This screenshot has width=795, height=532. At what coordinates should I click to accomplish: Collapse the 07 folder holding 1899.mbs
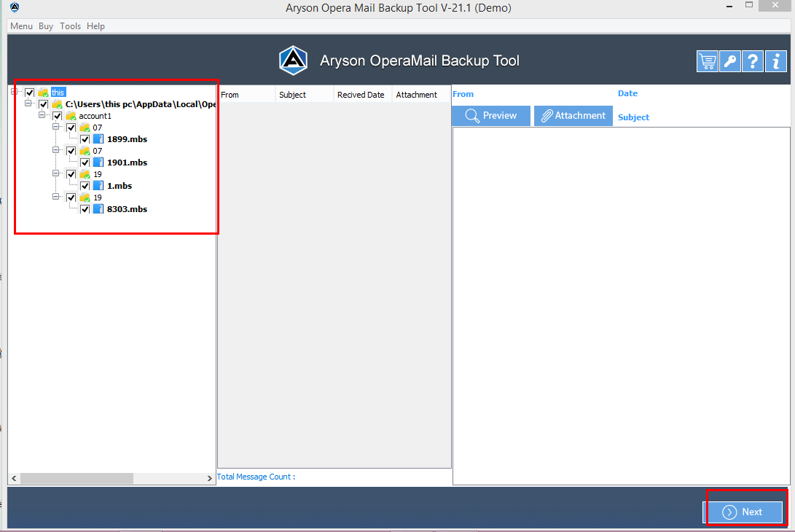[x=56, y=127]
